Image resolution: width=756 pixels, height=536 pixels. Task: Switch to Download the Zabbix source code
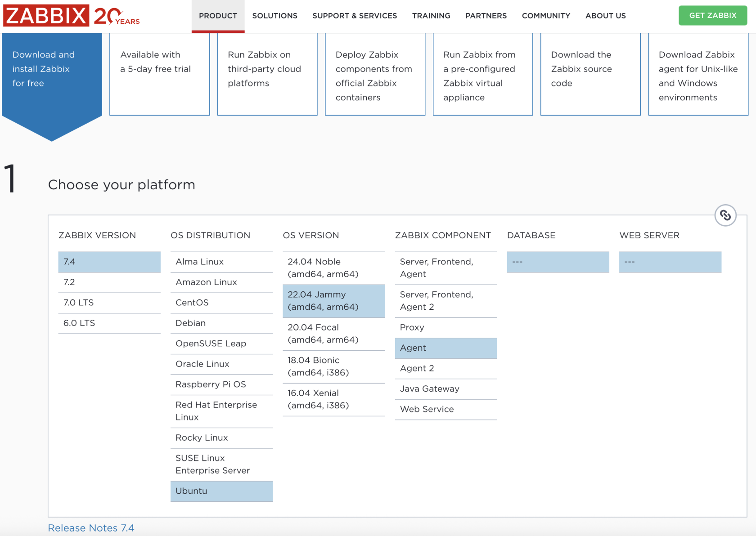(590, 74)
